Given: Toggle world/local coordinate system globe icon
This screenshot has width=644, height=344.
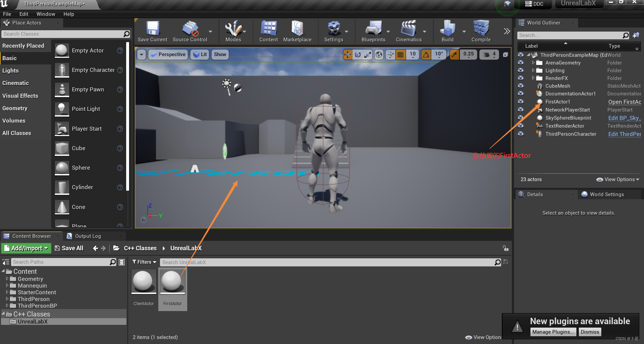Looking at the screenshot, I should click(x=379, y=54).
